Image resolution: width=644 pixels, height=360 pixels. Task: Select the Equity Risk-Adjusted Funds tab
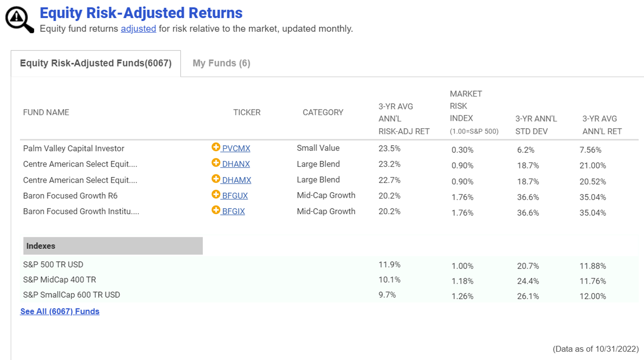(x=96, y=64)
